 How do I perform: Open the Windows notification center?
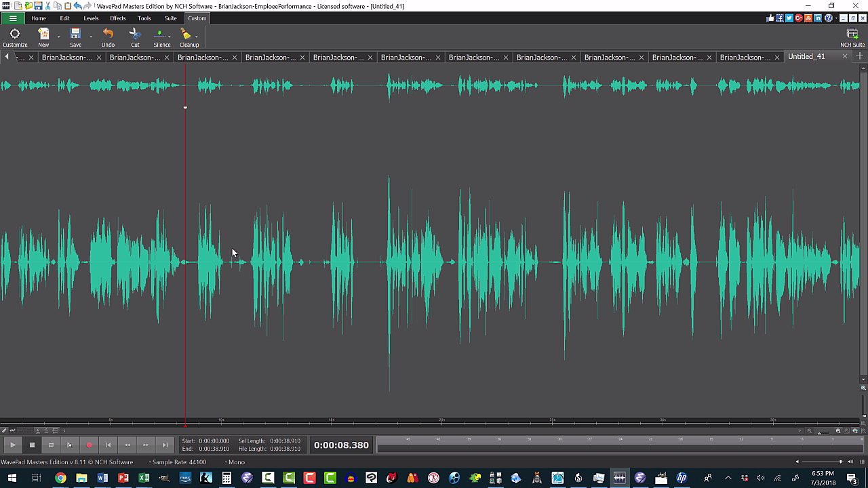pos(852,479)
